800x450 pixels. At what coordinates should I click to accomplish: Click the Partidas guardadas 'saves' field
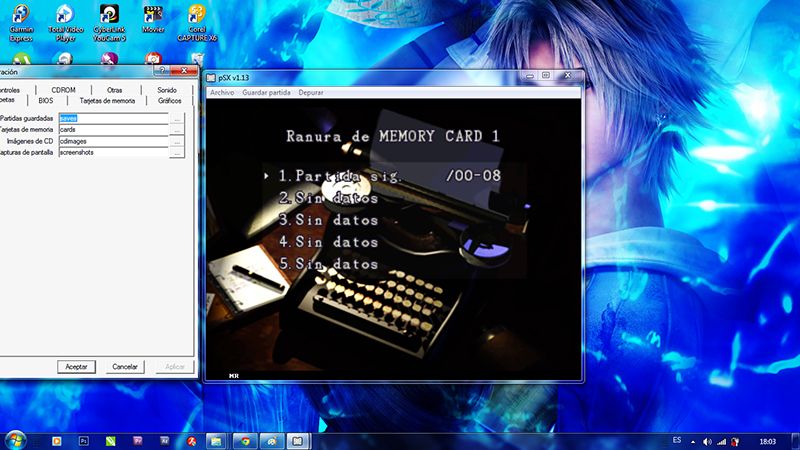pos(113,118)
